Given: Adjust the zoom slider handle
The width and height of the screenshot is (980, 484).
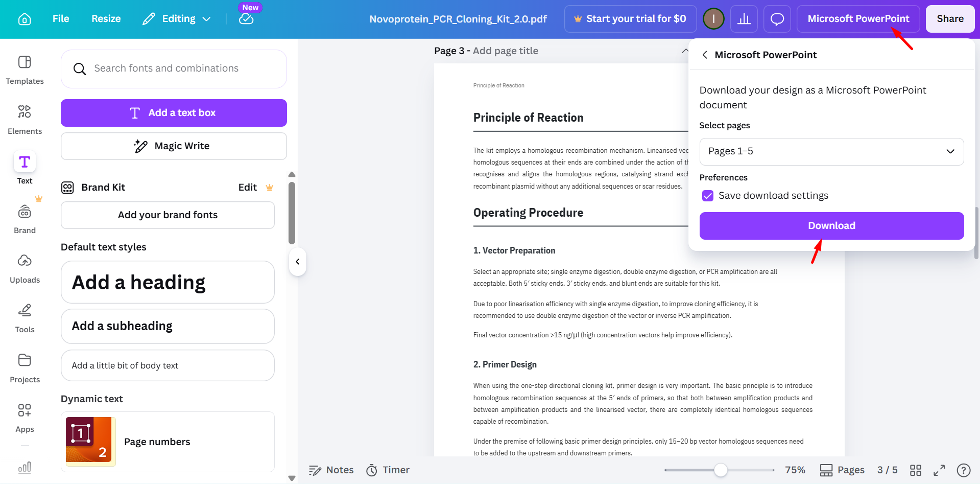Looking at the screenshot, I should click(x=721, y=470).
